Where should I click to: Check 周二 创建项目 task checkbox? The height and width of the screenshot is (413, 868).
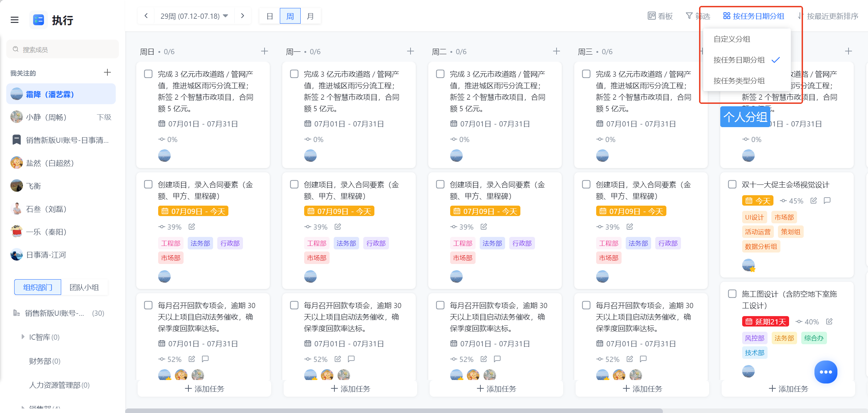(440, 184)
